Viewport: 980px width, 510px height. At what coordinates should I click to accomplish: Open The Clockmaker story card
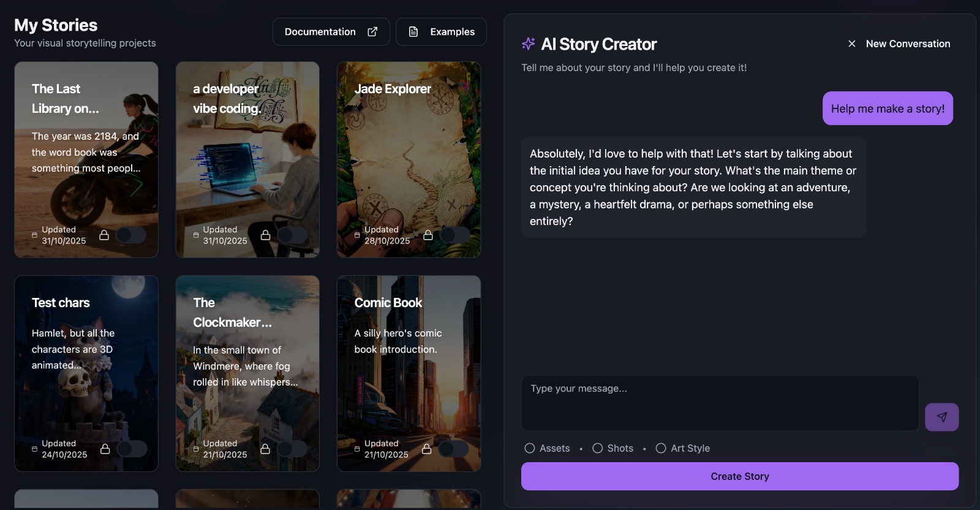point(247,373)
